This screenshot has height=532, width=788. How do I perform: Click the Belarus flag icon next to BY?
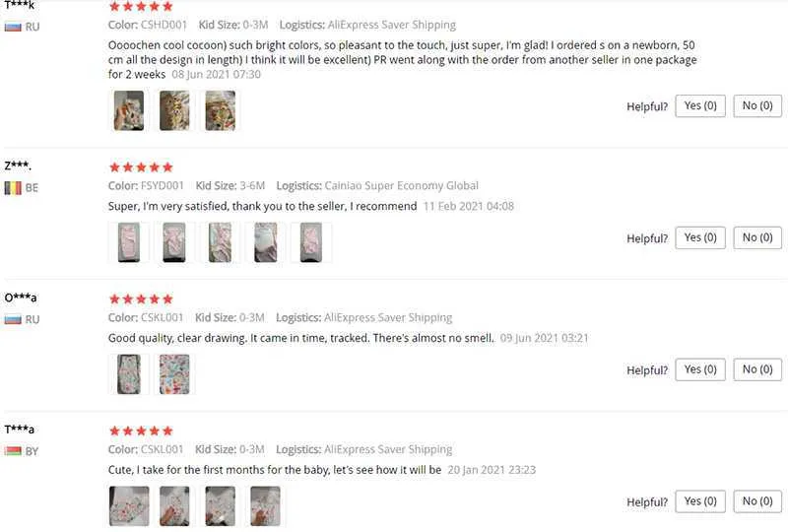13,451
